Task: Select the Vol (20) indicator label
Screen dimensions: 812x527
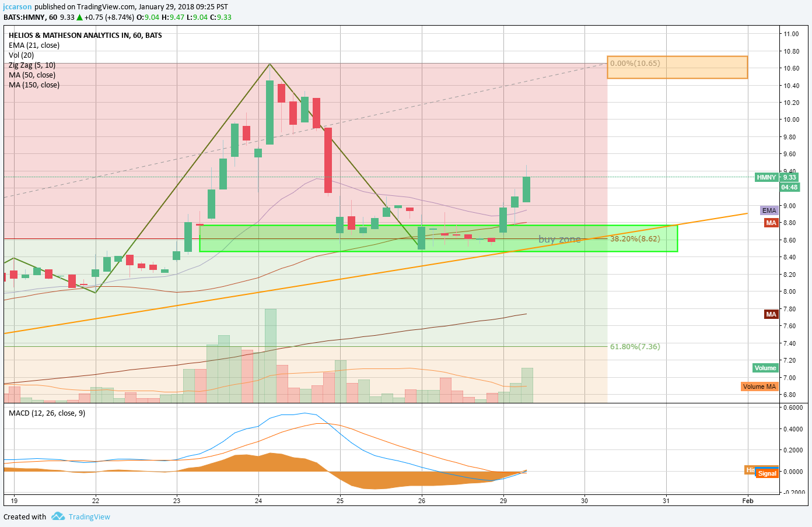Action: point(22,55)
